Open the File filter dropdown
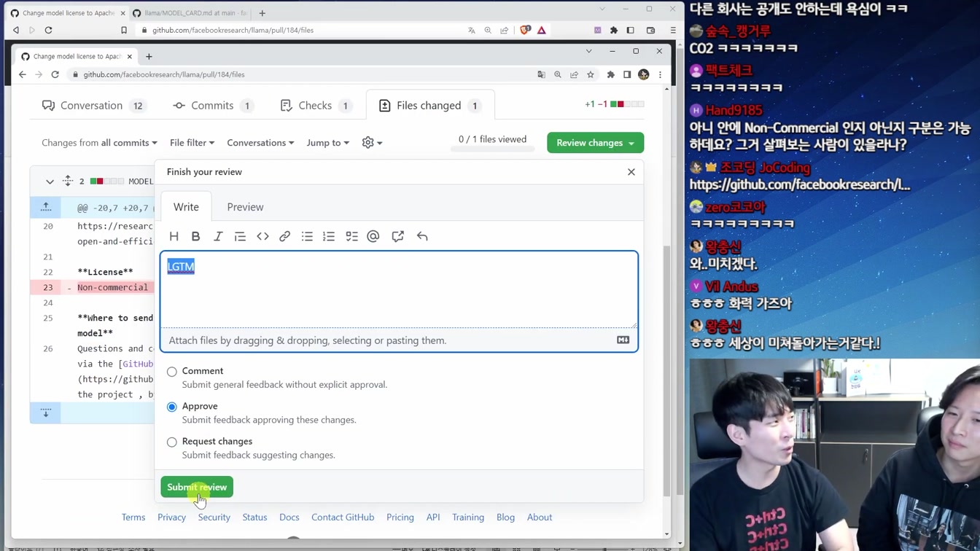 (192, 143)
